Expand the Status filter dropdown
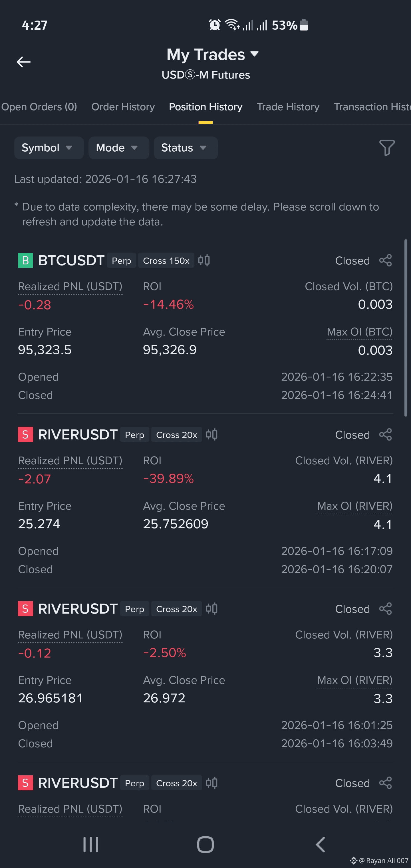 [186, 148]
